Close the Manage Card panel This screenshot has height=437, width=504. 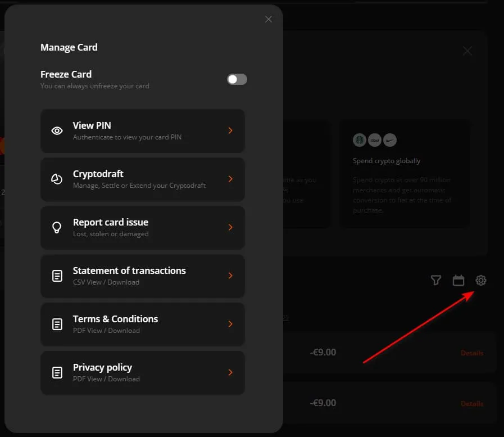pyautogui.click(x=269, y=19)
